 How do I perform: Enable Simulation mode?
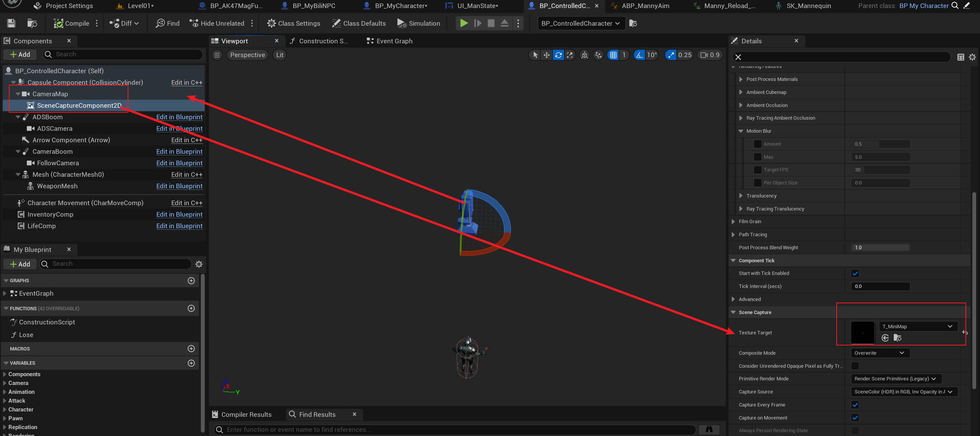coord(419,23)
